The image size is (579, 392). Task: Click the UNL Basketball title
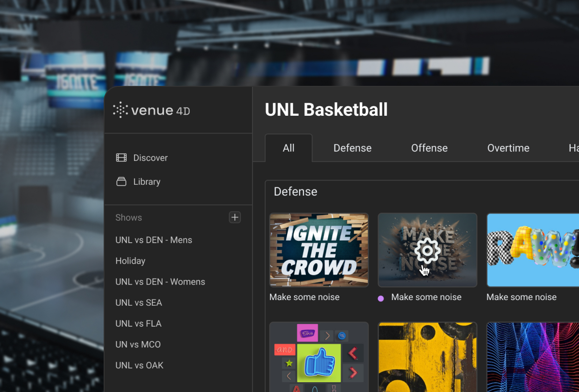point(326,110)
